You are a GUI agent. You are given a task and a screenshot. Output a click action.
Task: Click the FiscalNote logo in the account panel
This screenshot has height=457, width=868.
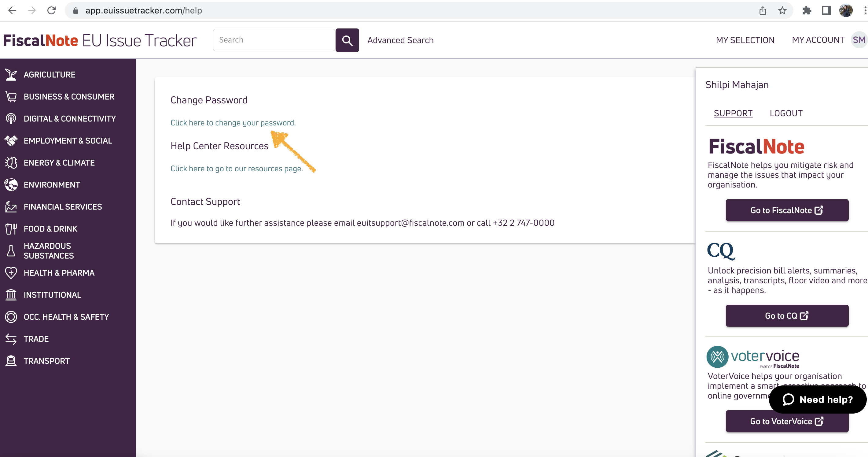756,147
